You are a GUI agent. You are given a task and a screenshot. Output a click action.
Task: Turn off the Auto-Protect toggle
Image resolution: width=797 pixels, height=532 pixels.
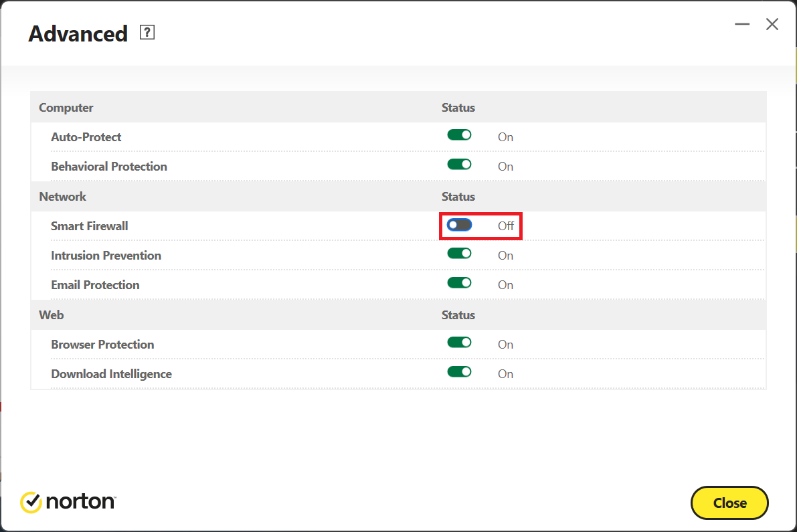coord(459,135)
